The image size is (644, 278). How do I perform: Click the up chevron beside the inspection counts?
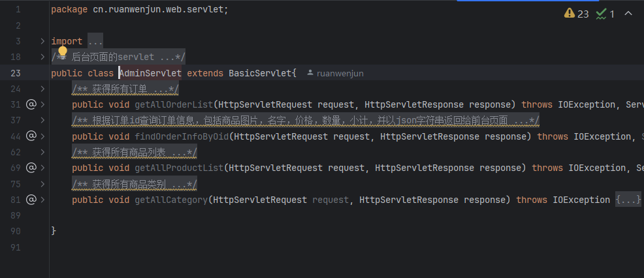click(628, 14)
